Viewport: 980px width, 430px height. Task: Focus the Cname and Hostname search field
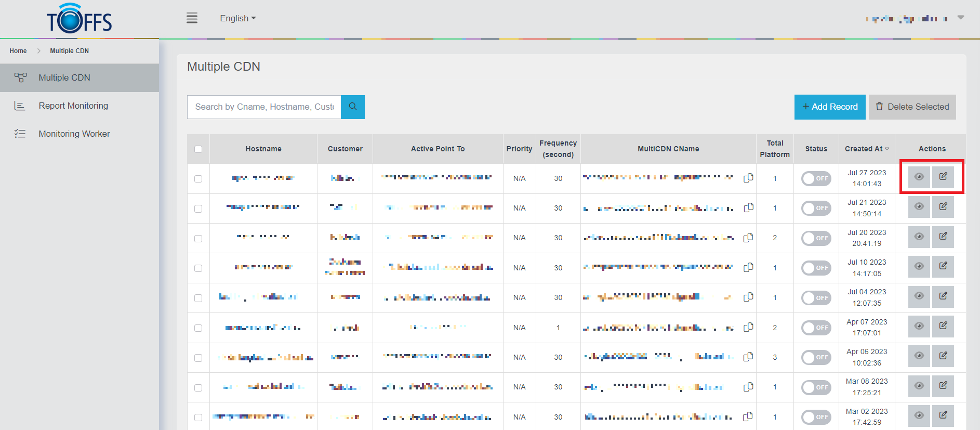[264, 107]
